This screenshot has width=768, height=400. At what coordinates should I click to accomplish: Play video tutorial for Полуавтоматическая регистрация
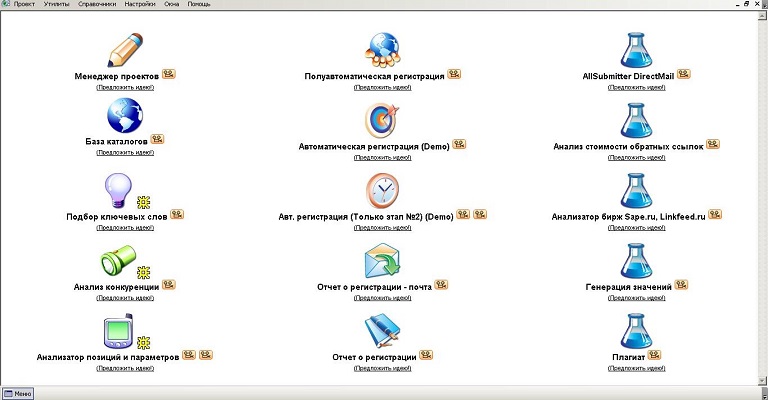454,74
